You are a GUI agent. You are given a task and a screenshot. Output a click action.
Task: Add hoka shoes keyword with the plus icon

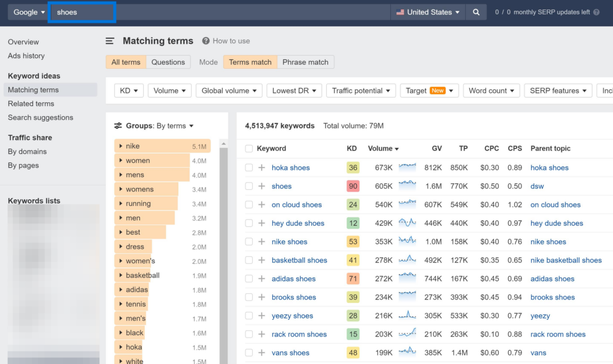coord(262,168)
